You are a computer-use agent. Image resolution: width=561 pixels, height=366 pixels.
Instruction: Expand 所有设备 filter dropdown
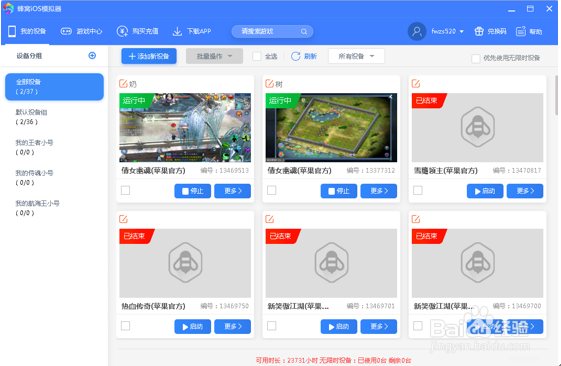click(356, 56)
